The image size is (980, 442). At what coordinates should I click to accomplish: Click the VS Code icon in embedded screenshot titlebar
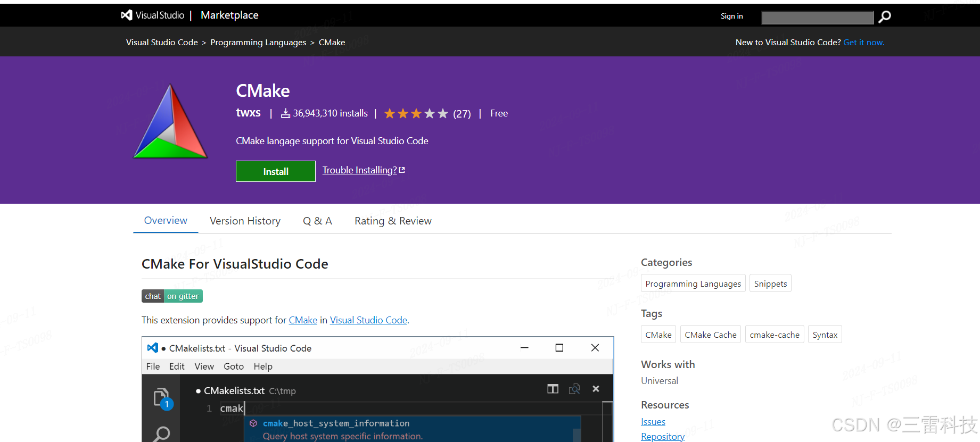point(153,348)
